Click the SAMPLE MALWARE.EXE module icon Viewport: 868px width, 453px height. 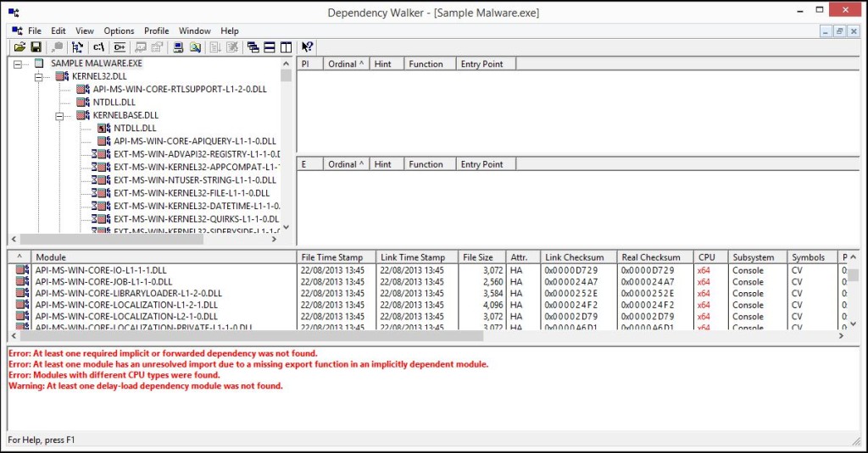click(x=39, y=63)
